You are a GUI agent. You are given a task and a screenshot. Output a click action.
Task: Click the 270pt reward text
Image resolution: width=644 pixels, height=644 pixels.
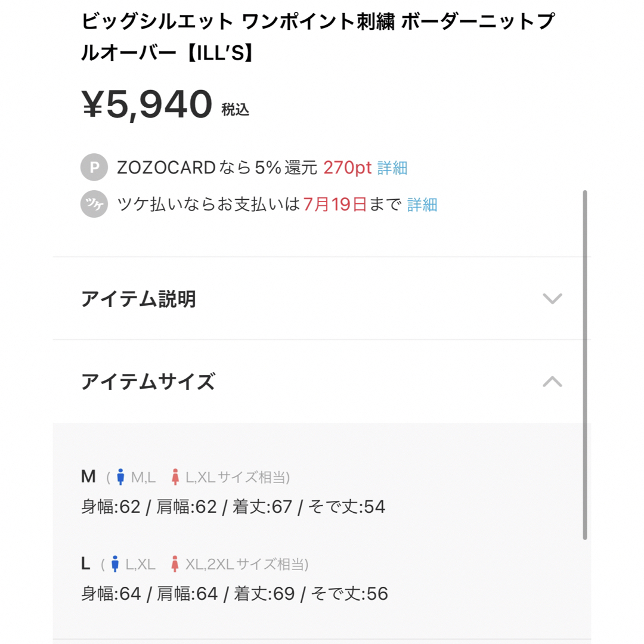click(348, 168)
